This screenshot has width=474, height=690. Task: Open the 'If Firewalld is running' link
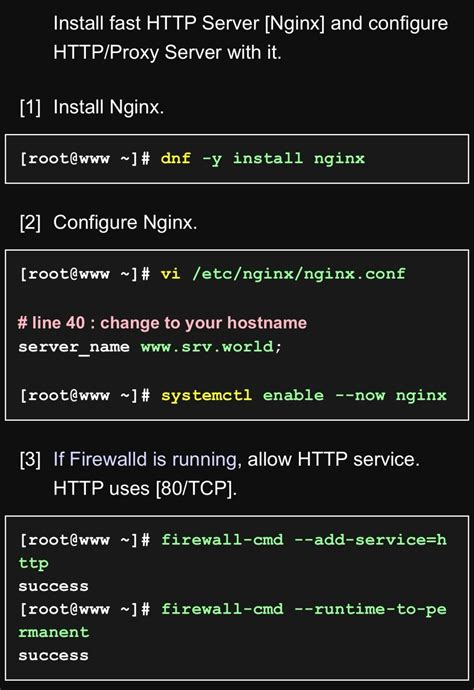coord(145,459)
